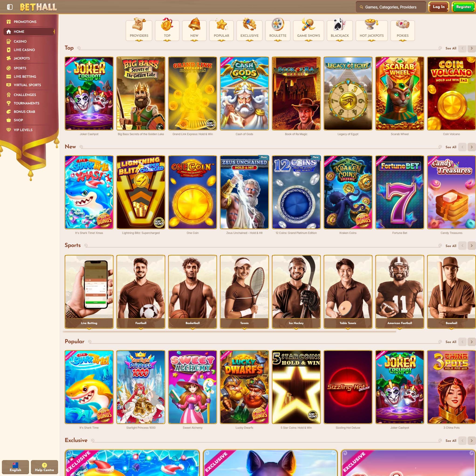Previous arrow in the Sports section
Screen dimensions: 476x476
[x=462, y=246]
